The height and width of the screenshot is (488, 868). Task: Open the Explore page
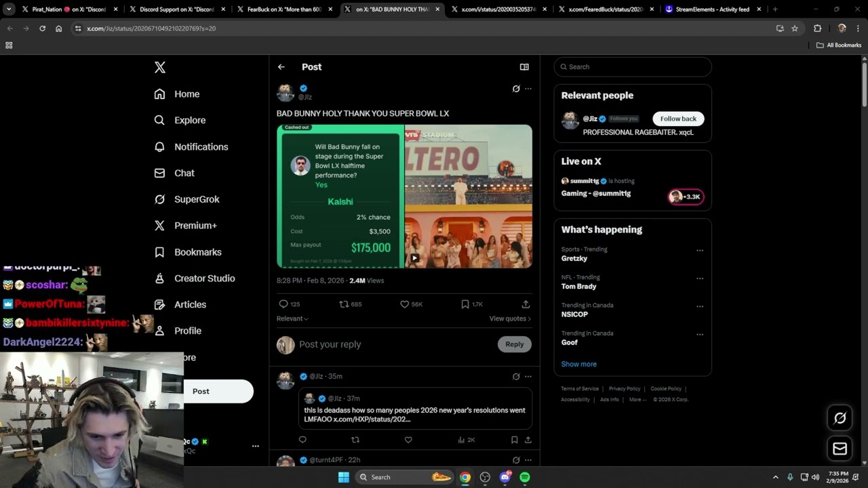(180, 120)
